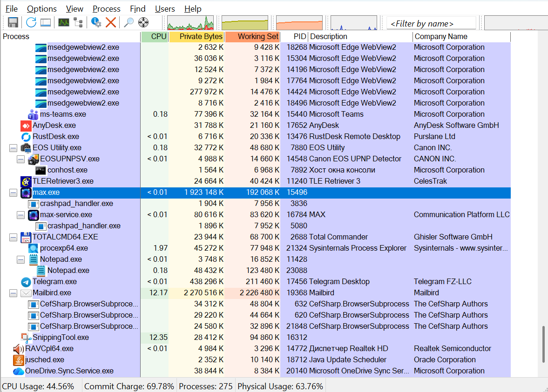This screenshot has width=548, height=392.
Task: Click the jusched.exe Java icon
Action: point(18,360)
